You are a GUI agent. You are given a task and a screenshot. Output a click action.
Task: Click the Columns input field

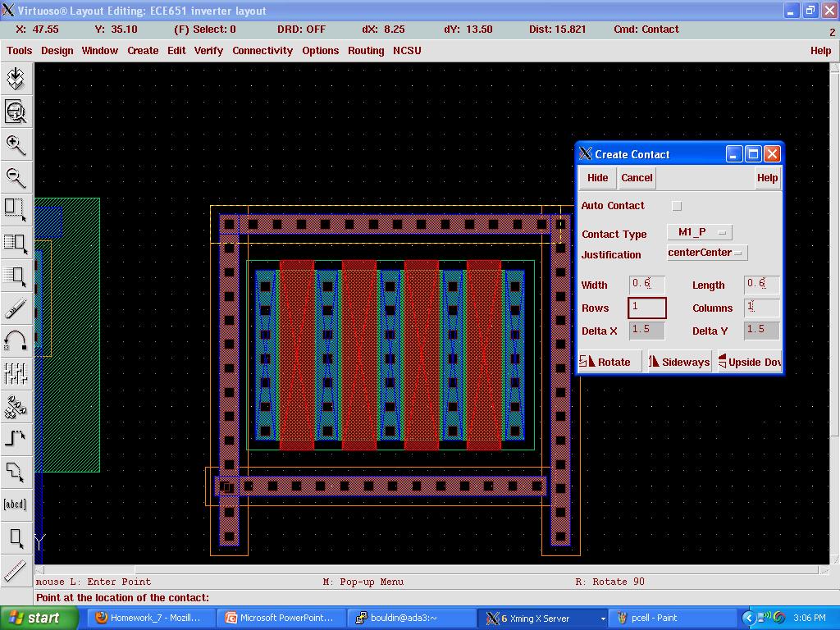click(762, 308)
